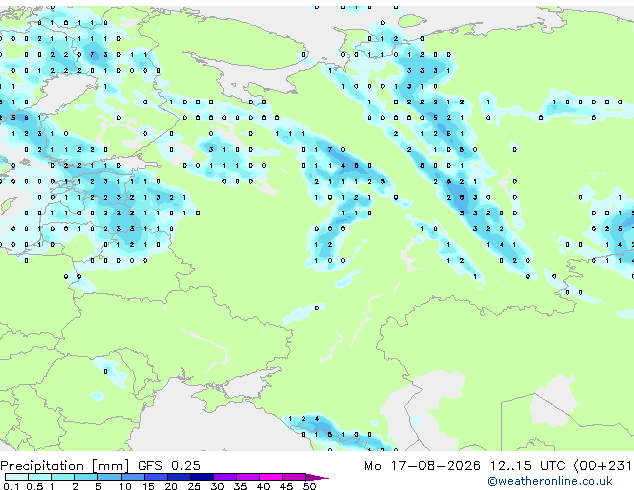Open the weatheronline.co.uk copyright link

pos(550,481)
